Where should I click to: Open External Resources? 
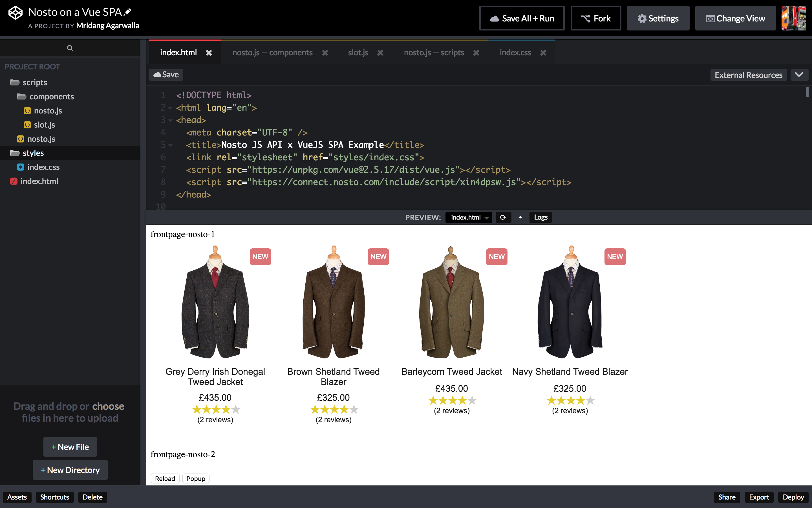(749, 75)
